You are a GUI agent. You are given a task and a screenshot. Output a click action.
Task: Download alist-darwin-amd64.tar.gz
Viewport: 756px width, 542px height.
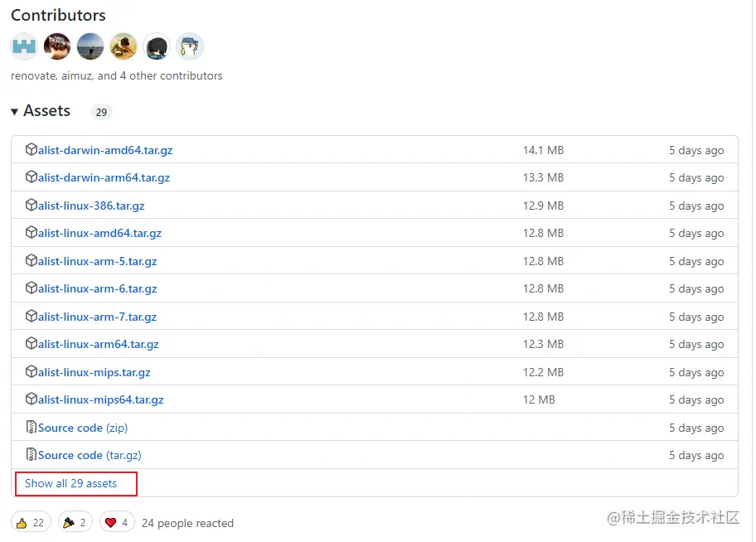105,151
